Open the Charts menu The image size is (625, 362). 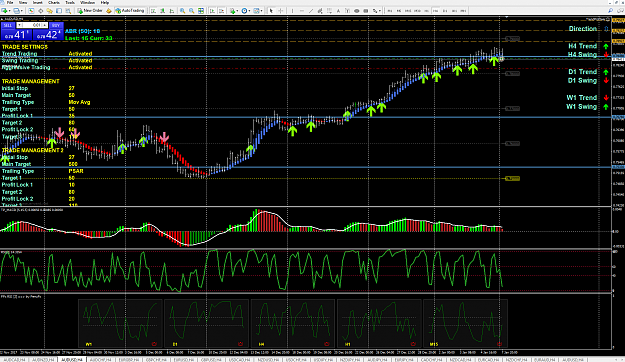pos(54,2)
